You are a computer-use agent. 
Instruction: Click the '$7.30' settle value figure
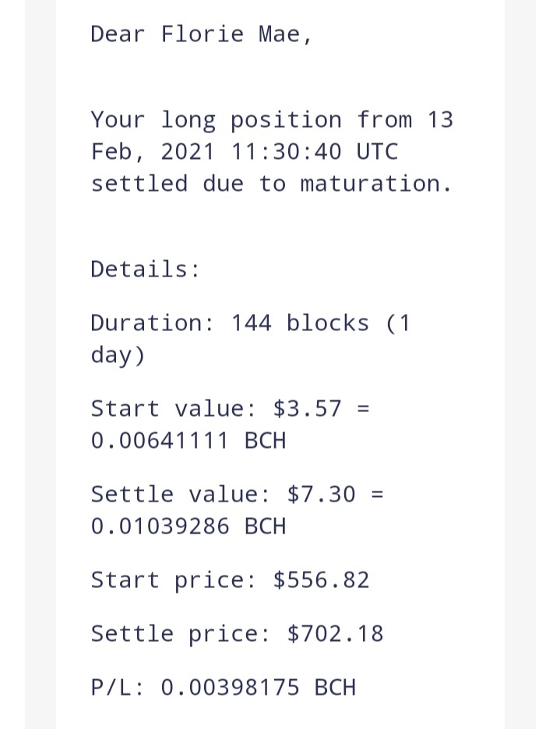click(x=321, y=495)
